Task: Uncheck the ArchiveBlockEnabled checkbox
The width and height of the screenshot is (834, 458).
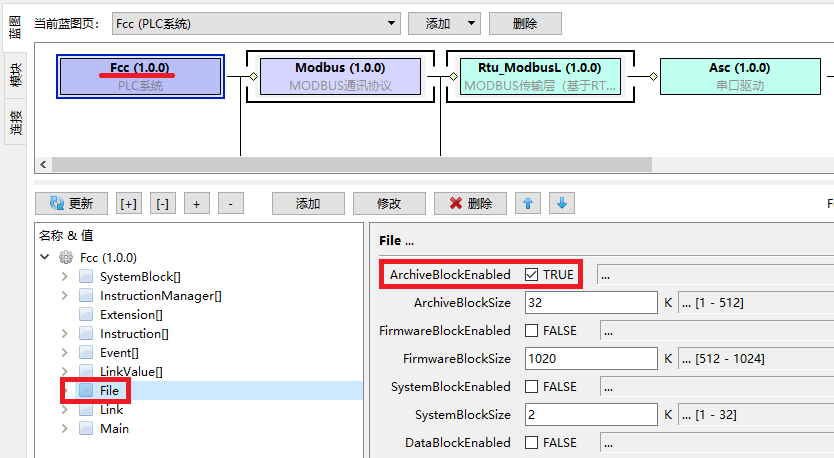Action: (x=532, y=275)
